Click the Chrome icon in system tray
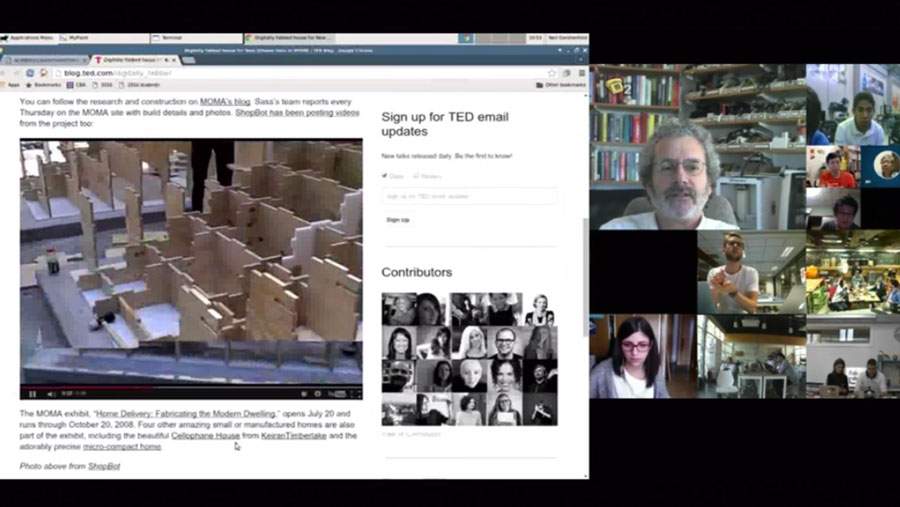This screenshot has height=507, width=900. click(465, 38)
